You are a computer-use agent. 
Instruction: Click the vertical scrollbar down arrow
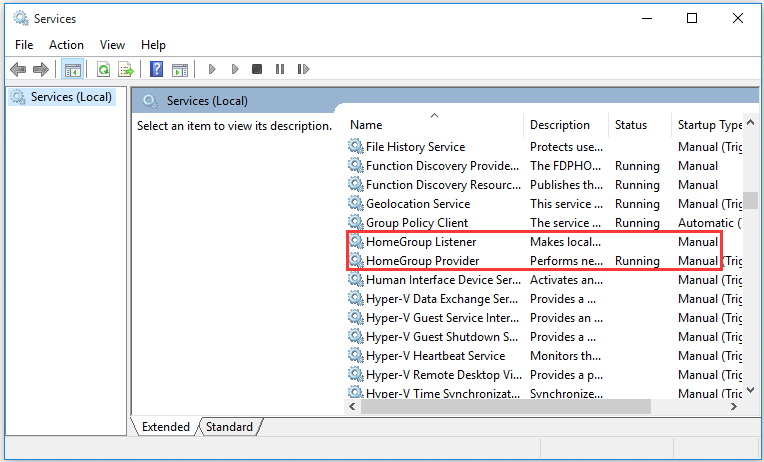[751, 390]
